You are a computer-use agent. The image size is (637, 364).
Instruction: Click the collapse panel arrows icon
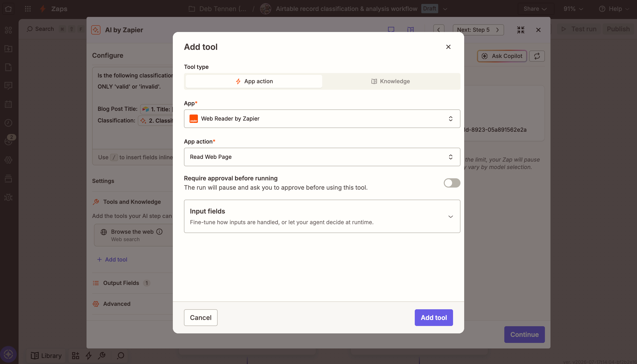(521, 30)
